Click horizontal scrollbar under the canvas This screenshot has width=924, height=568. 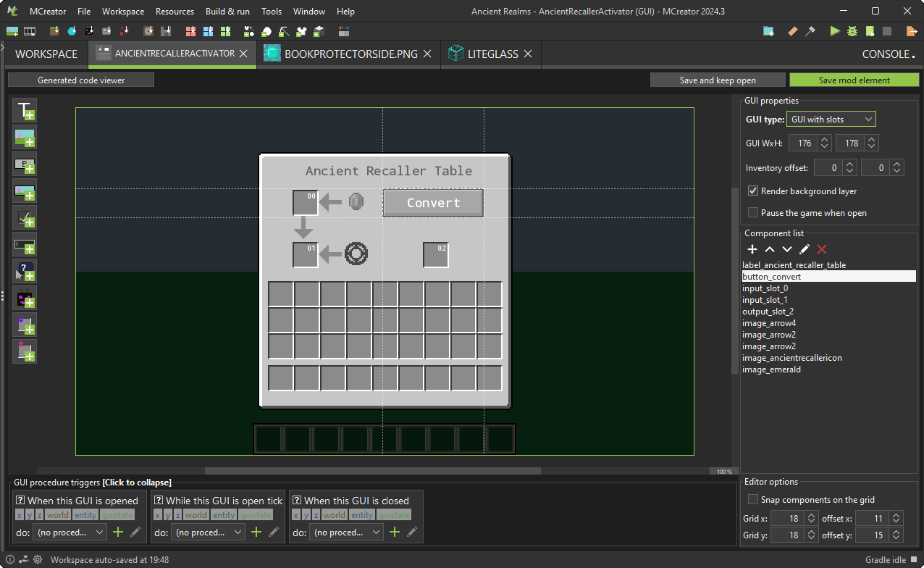[373, 471]
